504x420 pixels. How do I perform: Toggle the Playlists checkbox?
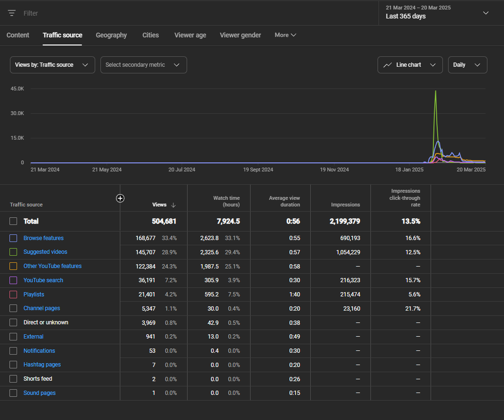[13, 295]
